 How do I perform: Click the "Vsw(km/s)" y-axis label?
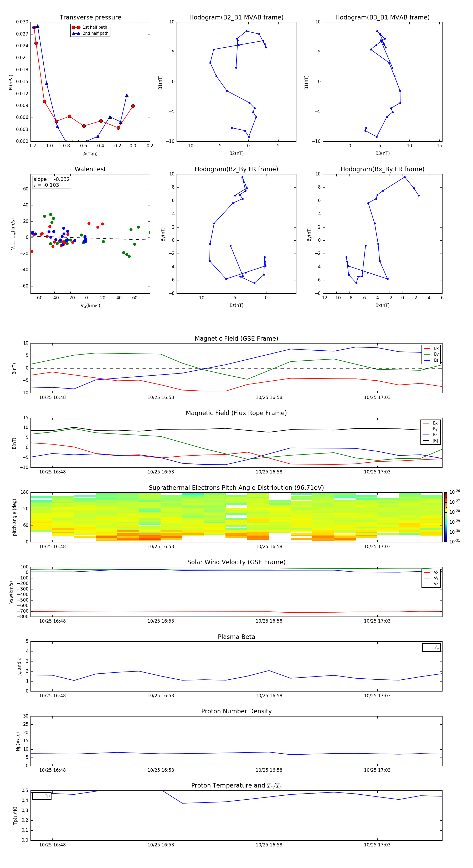click(11, 592)
